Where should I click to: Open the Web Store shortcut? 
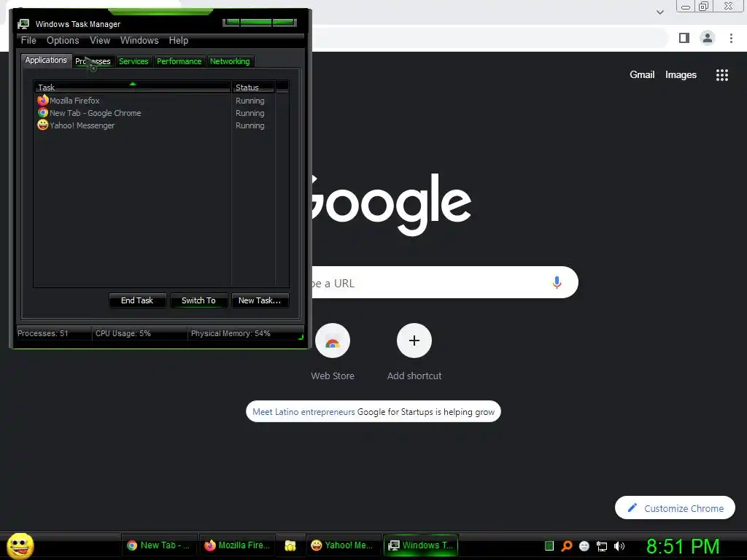coord(333,352)
